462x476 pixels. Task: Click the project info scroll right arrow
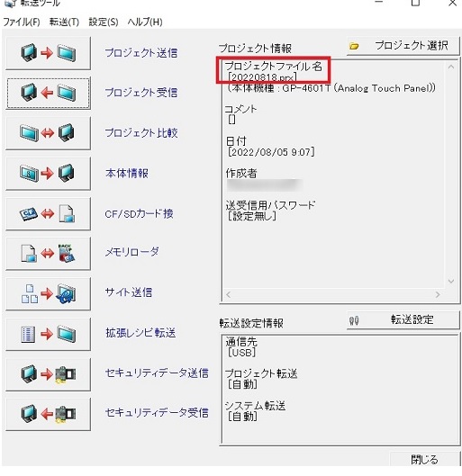pyautogui.click(x=438, y=294)
